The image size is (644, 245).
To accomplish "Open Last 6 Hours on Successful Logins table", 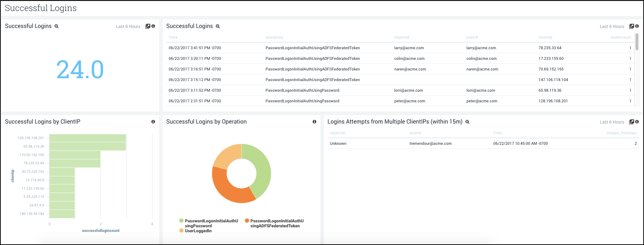I will pos(612,27).
